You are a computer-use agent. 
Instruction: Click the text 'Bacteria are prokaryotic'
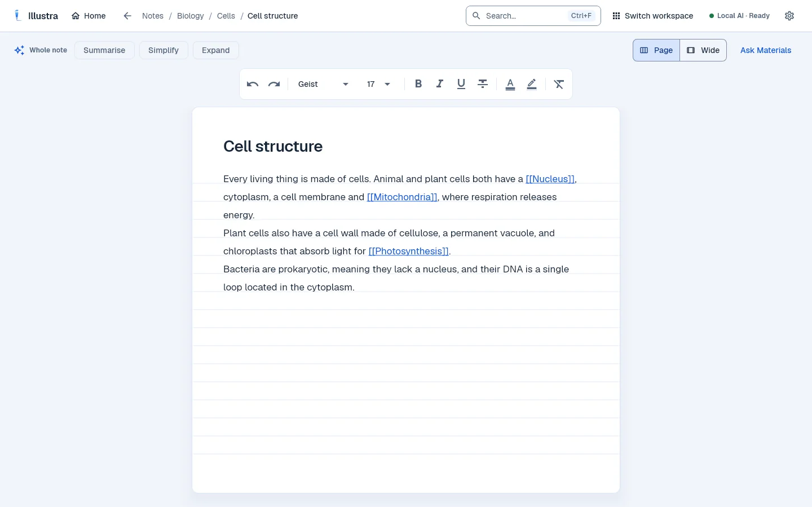pyautogui.click(x=275, y=269)
